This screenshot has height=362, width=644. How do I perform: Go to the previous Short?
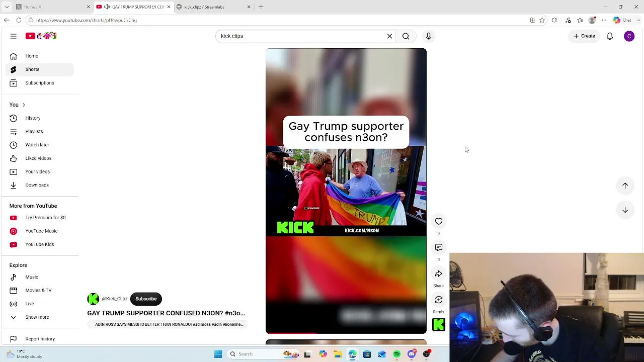[x=625, y=186]
